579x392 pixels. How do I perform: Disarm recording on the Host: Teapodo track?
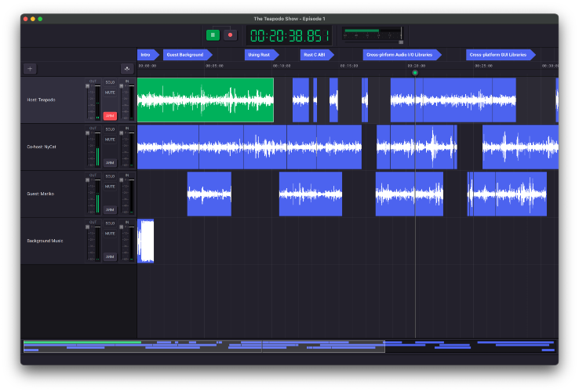tap(110, 115)
